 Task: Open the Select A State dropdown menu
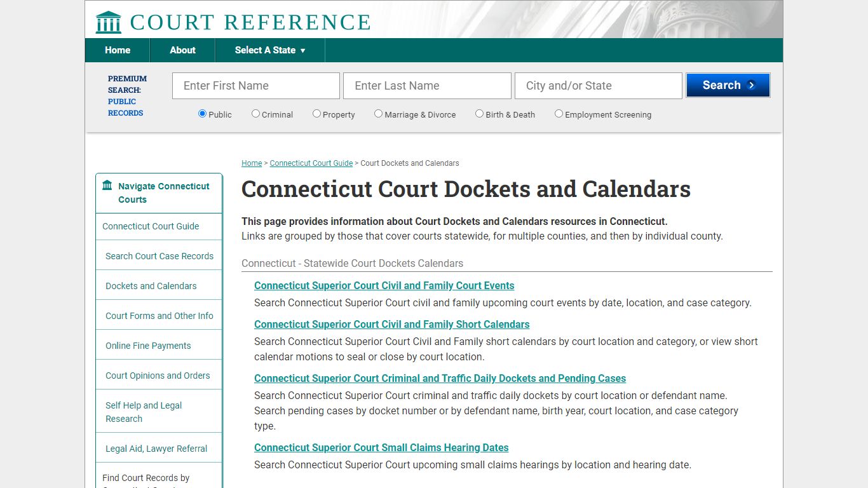(270, 50)
